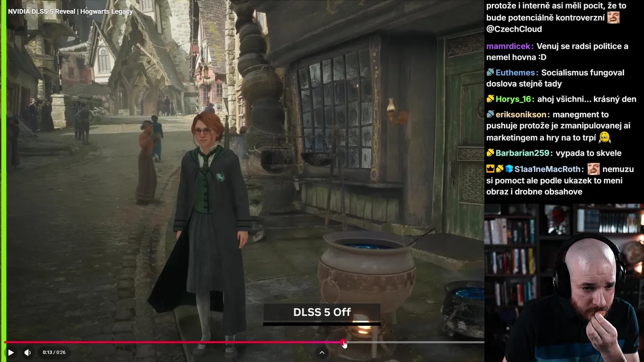Screen dimensions: 644x362
Task: Click message 'ahoj všichni... krásný den'
Action: click(x=587, y=99)
